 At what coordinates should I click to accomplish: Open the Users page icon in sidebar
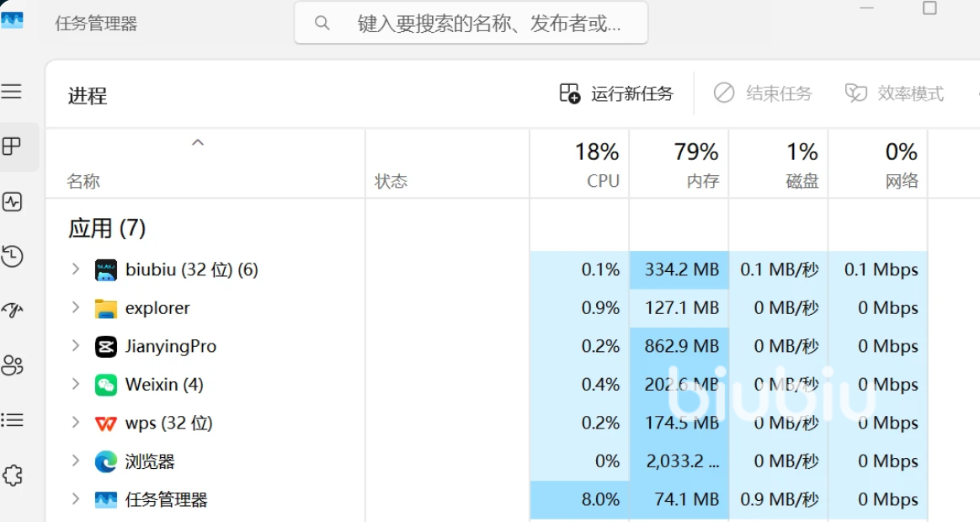pyautogui.click(x=12, y=365)
